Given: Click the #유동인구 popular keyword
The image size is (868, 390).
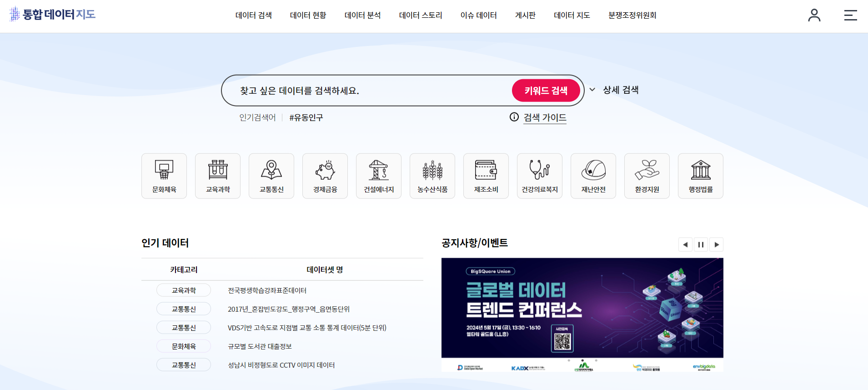Looking at the screenshot, I should coord(306,117).
